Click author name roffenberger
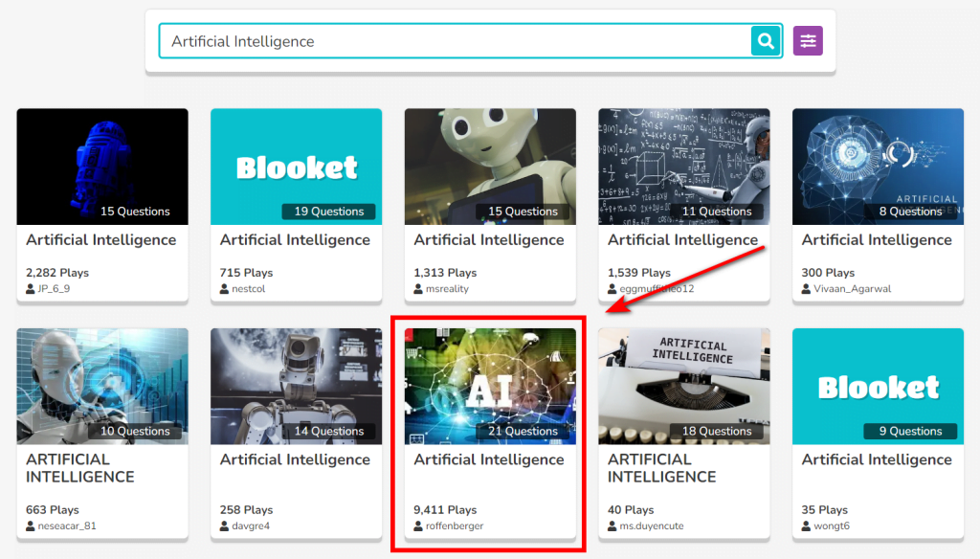This screenshot has width=980, height=559. tap(455, 525)
